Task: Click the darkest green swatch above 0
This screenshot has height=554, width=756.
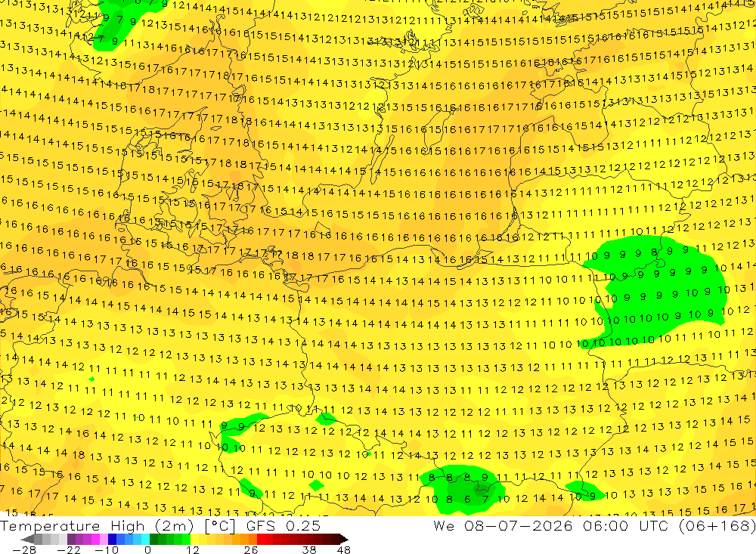Action: click(153, 539)
